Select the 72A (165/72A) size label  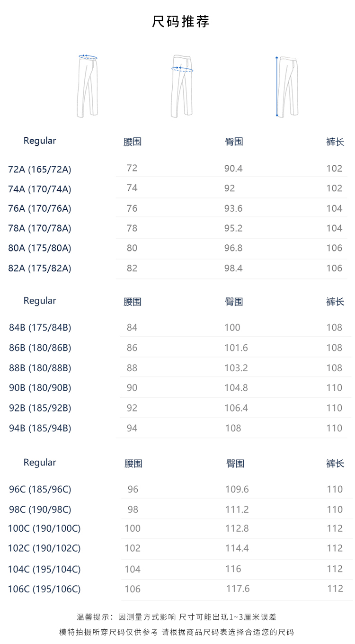point(40,169)
